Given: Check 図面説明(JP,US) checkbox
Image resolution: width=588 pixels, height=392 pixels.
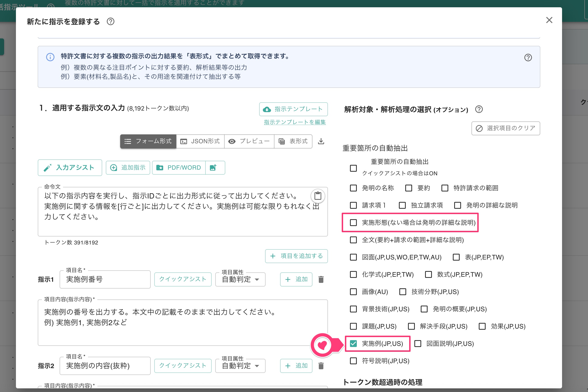Looking at the screenshot, I should pos(418,344).
